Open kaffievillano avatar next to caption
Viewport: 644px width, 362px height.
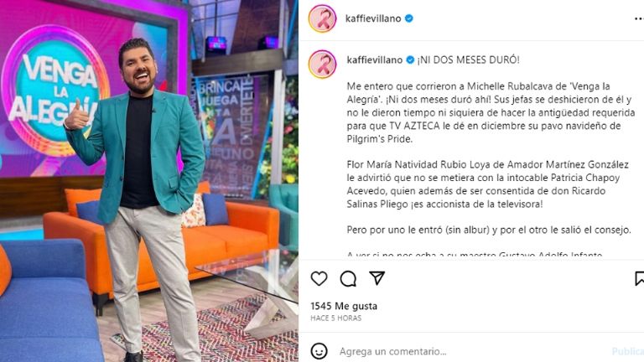pyautogui.click(x=322, y=65)
